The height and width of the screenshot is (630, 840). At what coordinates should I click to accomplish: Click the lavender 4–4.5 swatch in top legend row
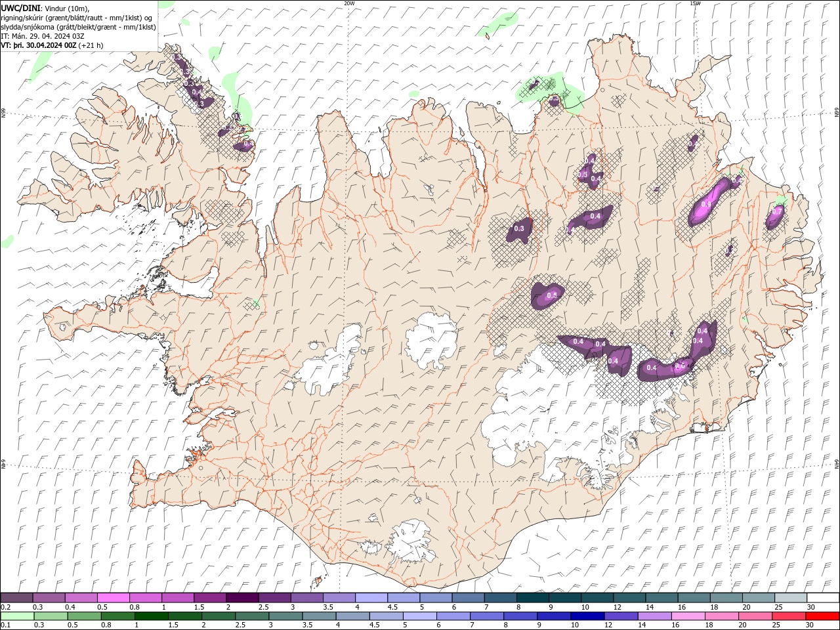(x=371, y=598)
